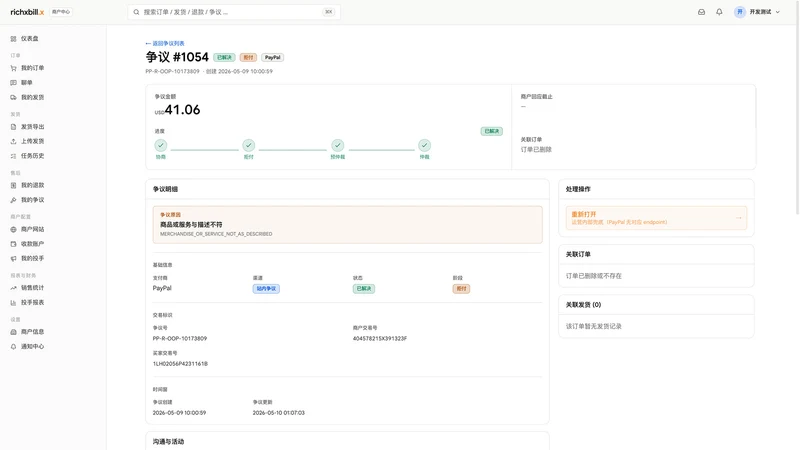The width and height of the screenshot is (800, 450).
Task: Open 发货导出 document icon
Action: pos(13,127)
